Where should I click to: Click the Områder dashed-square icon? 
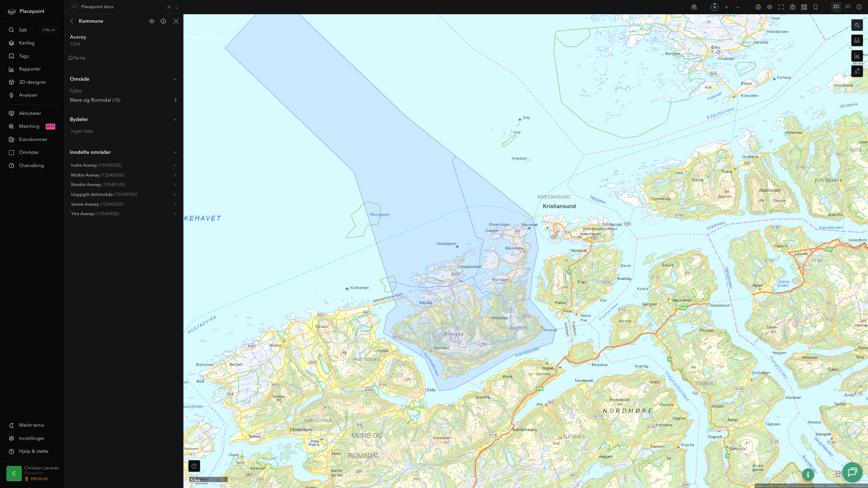click(12, 152)
